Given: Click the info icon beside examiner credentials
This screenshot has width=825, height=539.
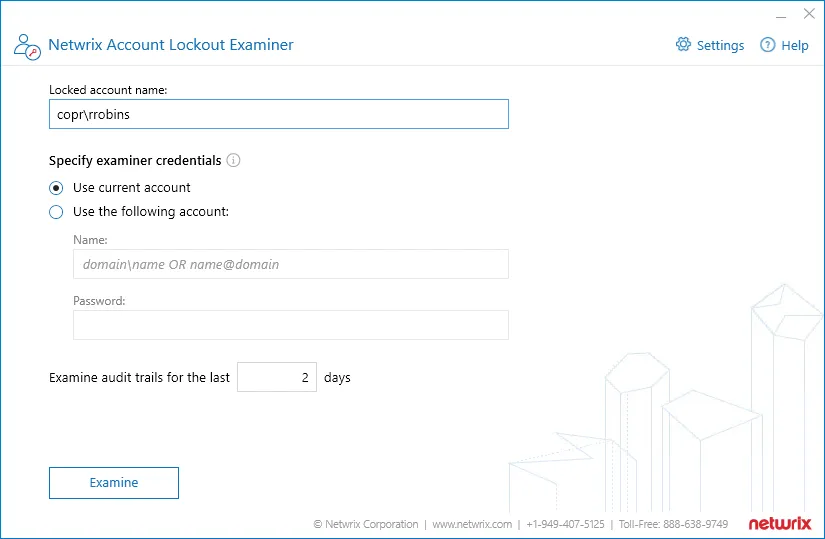Looking at the screenshot, I should 233,160.
